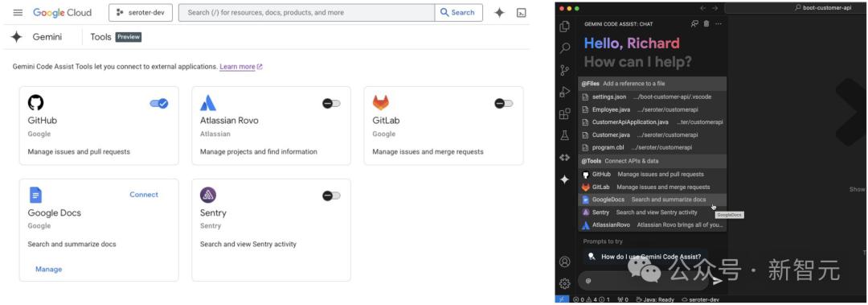Open the Testing flask icon in sidebar
Viewport: 868px width, 305px height.
pyautogui.click(x=565, y=135)
